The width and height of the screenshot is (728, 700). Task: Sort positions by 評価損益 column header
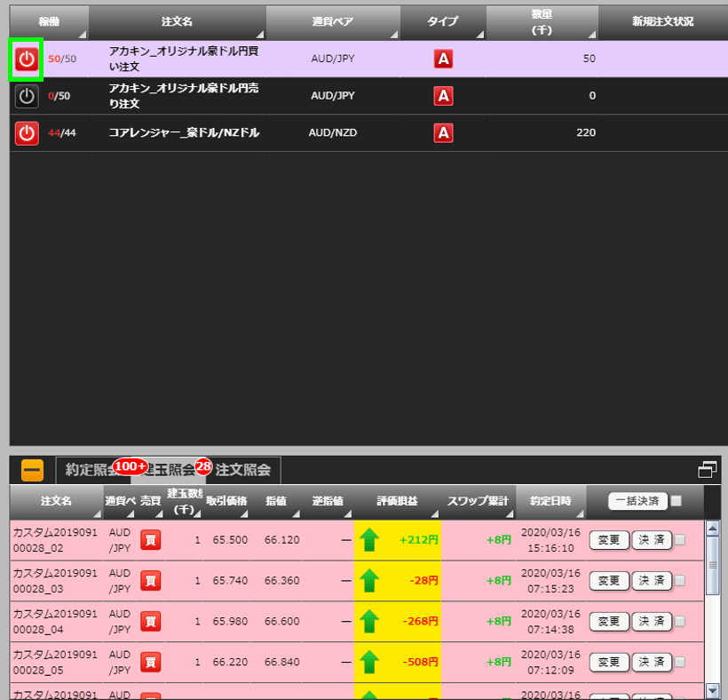[398, 501]
